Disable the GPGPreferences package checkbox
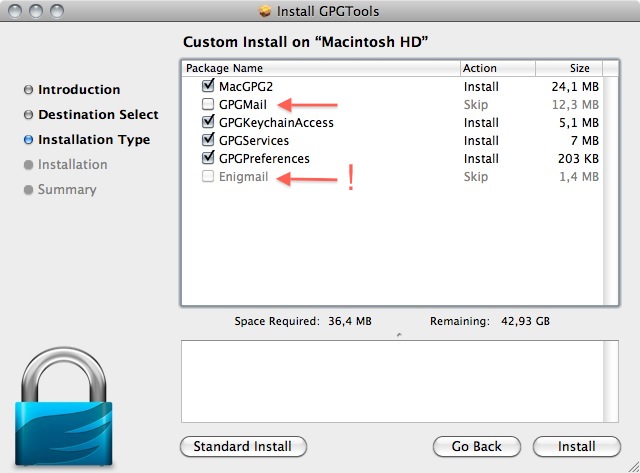 pyautogui.click(x=208, y=159)
